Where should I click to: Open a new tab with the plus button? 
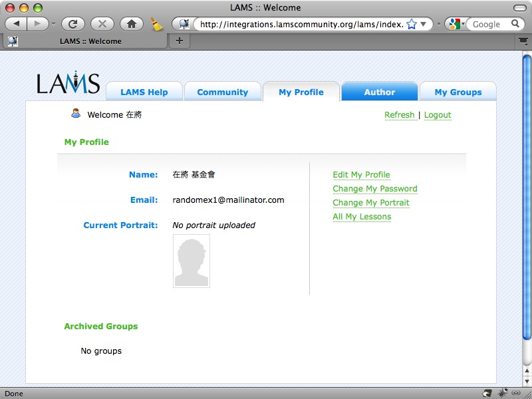[x=179, y=41]
